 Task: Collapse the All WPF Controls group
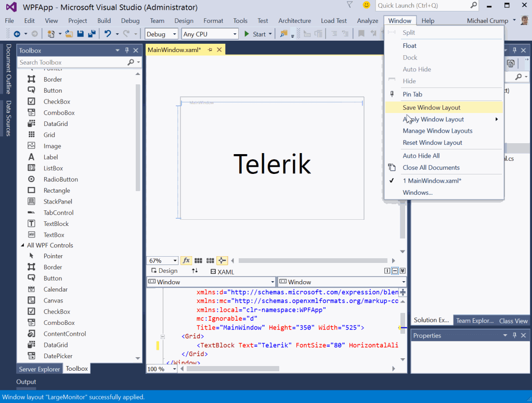coord(22,245)
